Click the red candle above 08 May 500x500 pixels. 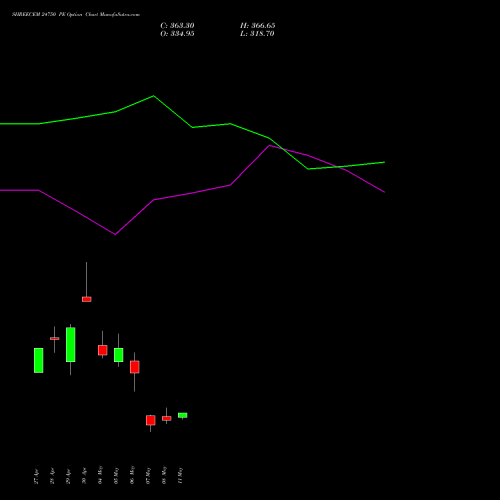[x=167, y=418]
